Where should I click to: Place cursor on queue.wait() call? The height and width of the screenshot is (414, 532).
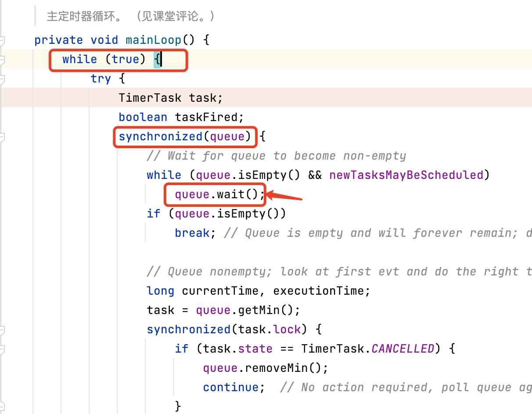(x=230, y=194)
